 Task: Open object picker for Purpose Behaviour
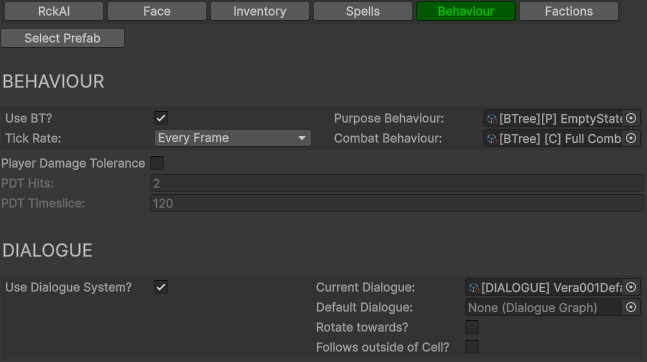tap(631, 118)
